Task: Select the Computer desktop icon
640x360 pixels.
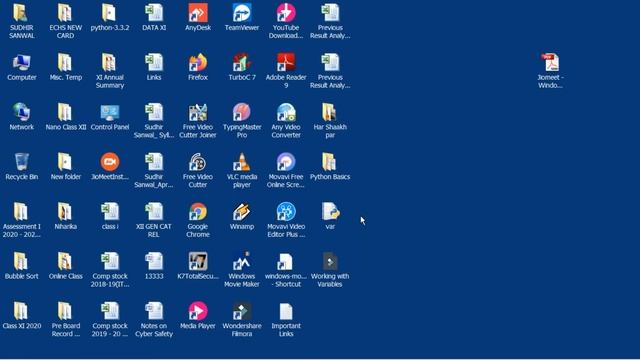Action: (22, 63)
